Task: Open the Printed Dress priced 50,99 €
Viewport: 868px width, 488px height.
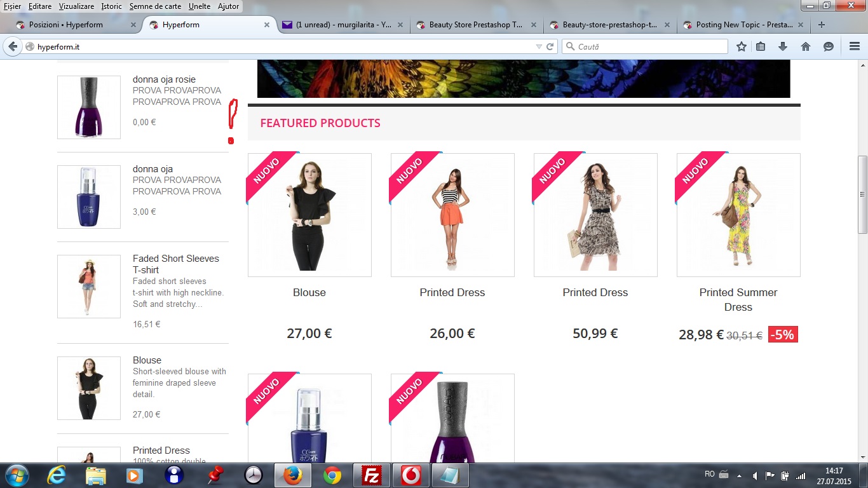Action: pyautogui.click(x=595, y=292)
